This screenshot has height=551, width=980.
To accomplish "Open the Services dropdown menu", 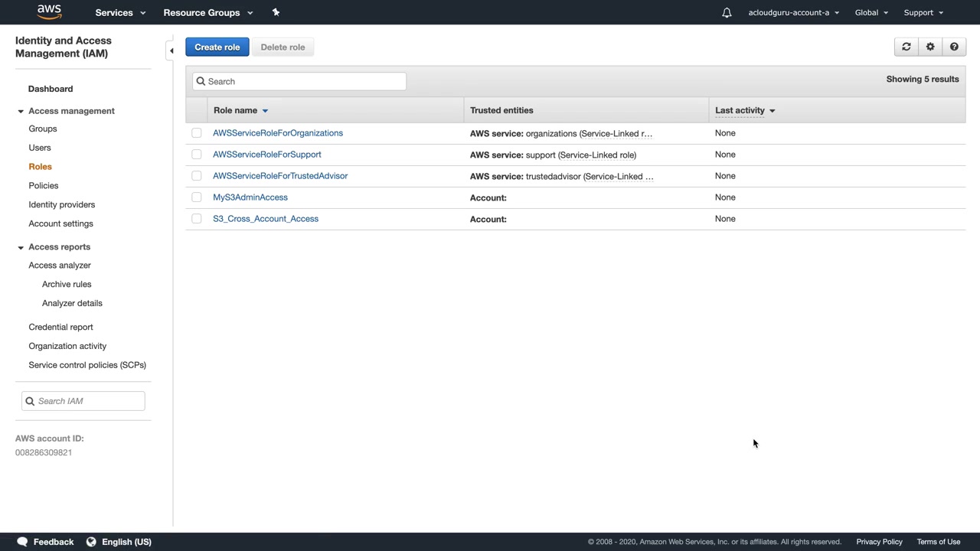I will point(120,12).
